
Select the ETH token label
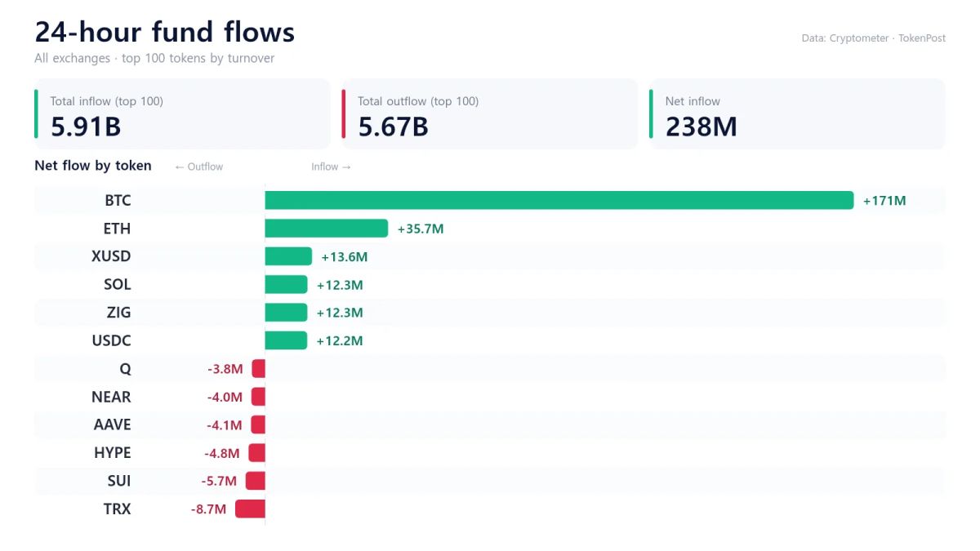tap(117, 229)
